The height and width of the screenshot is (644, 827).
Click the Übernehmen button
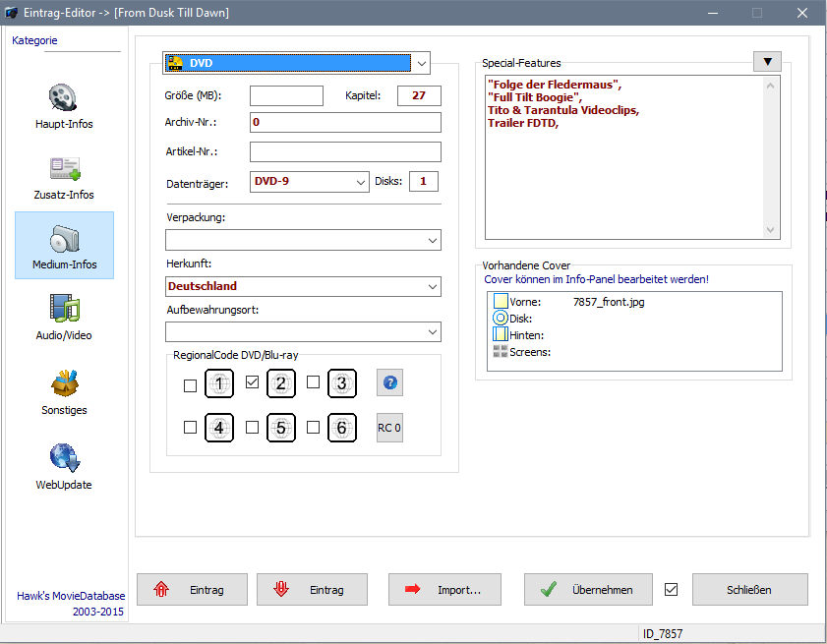click(x=588, y=590)
